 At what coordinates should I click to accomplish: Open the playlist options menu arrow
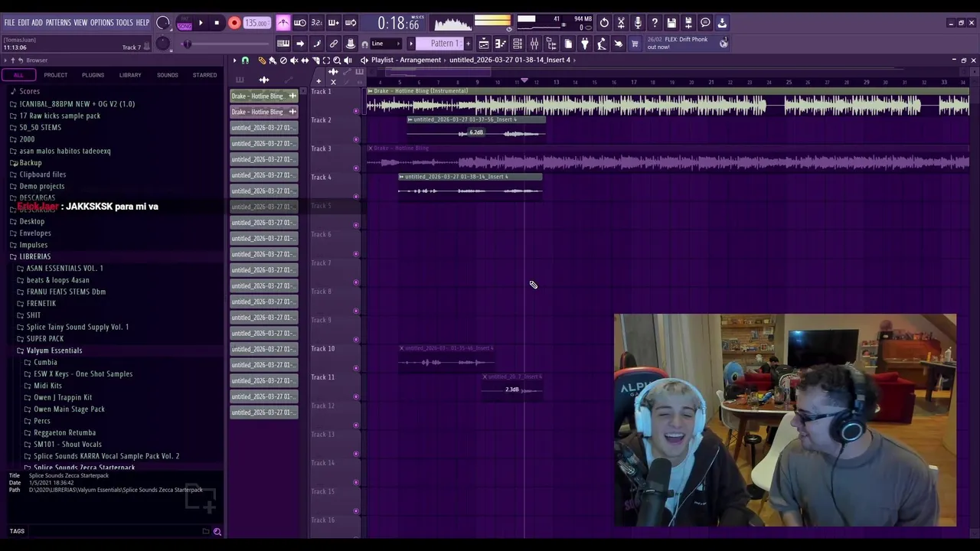[234, 60]
